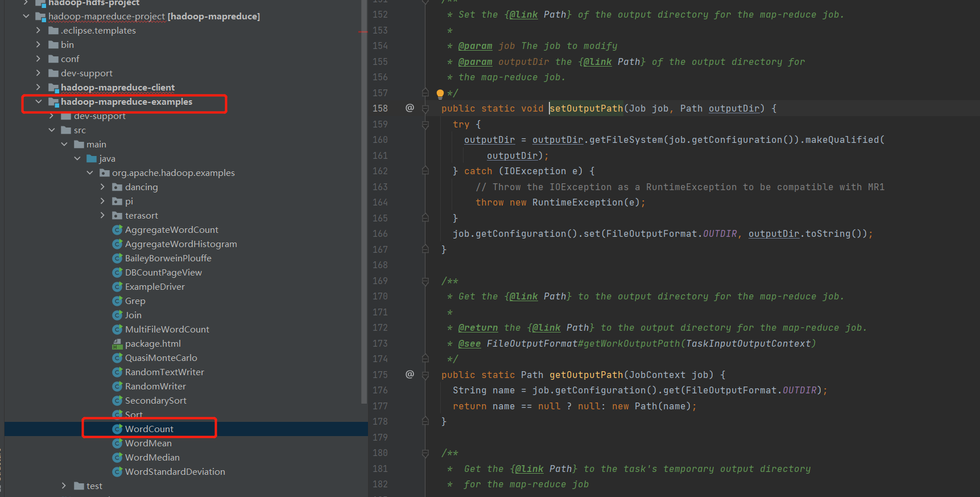Expand the terasort package

click(102, 215)
